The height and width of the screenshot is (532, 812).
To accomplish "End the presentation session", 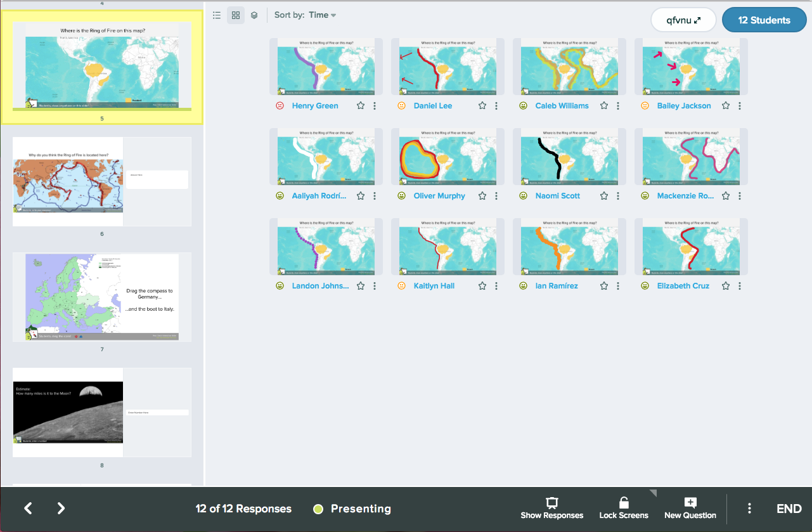I will (789, 508).
